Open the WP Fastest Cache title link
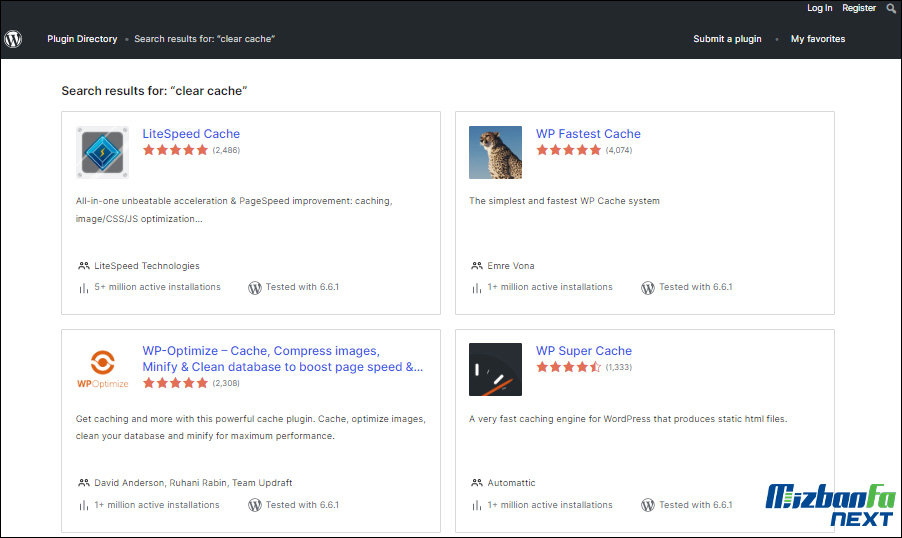902x538 pixels. [x=588, y=133]
